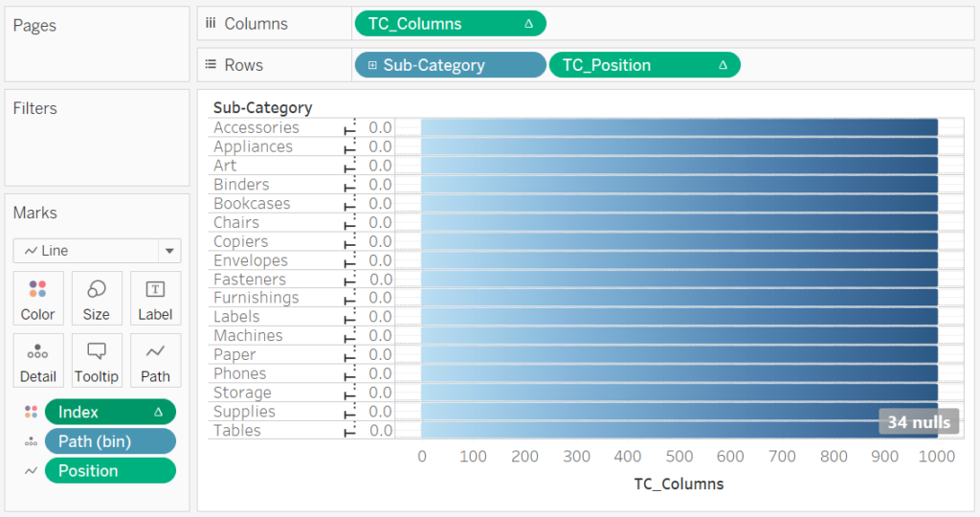Image resolution: width=980 pixels, height=517 pixels.
Task: Open the Tooltip card in Marks
Action: coord(97,361)
